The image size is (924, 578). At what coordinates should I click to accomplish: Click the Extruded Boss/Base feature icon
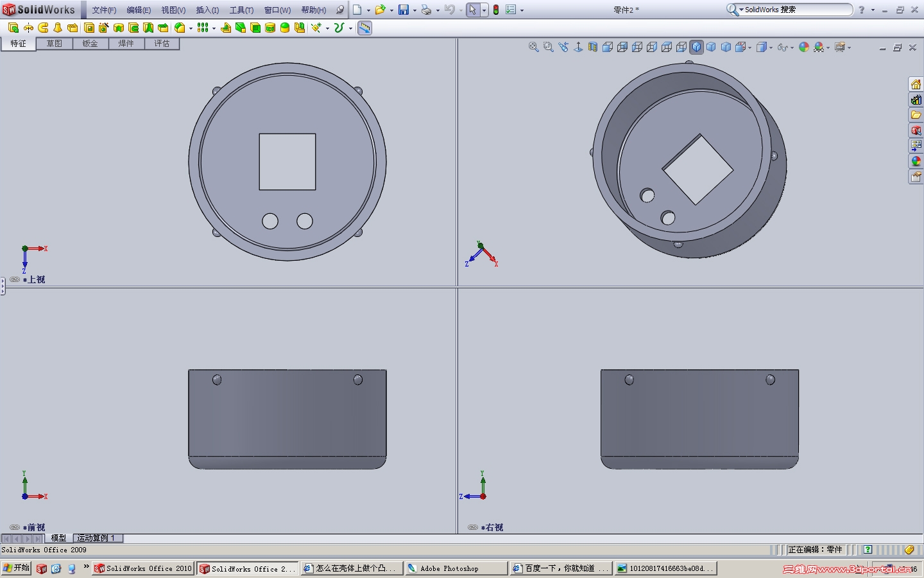coord(13,28)
